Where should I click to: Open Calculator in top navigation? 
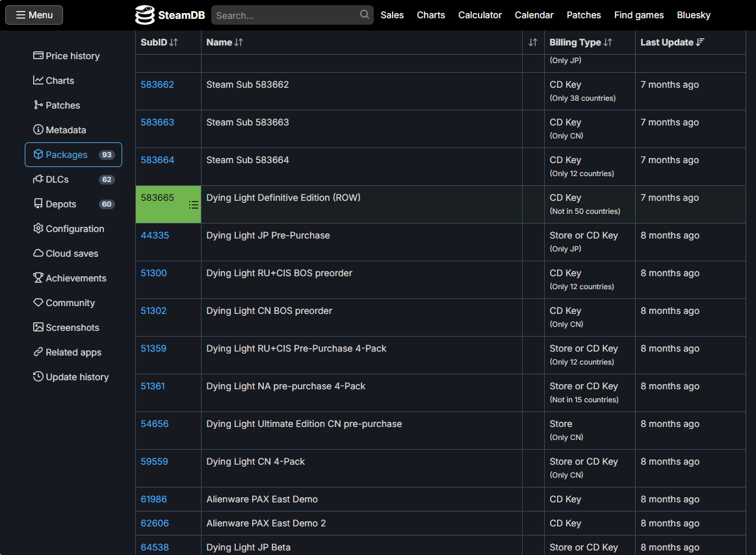click(480, 15)
